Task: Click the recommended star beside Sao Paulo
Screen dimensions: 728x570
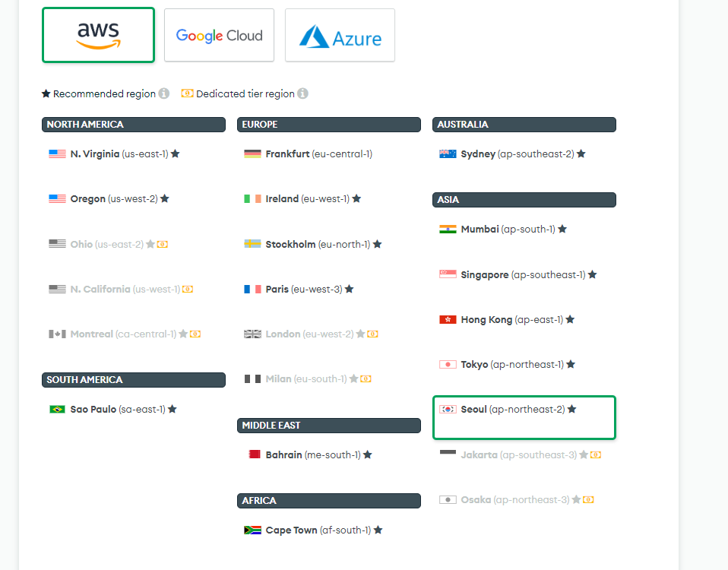Action: tap(173, 409)
